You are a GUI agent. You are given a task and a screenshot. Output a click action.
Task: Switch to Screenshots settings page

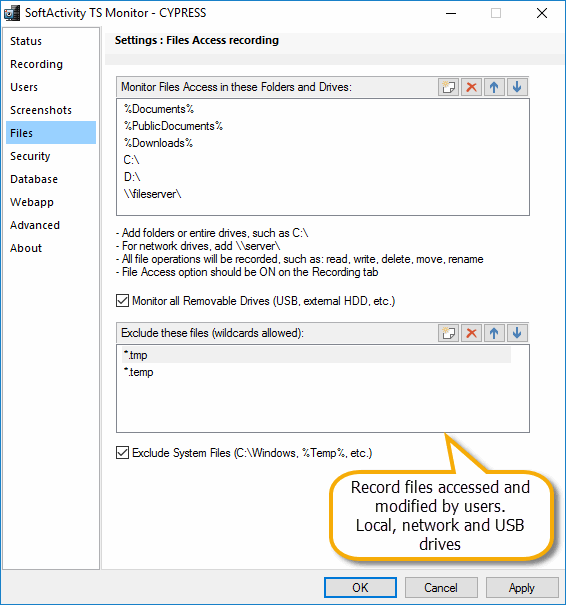(41, 110)
